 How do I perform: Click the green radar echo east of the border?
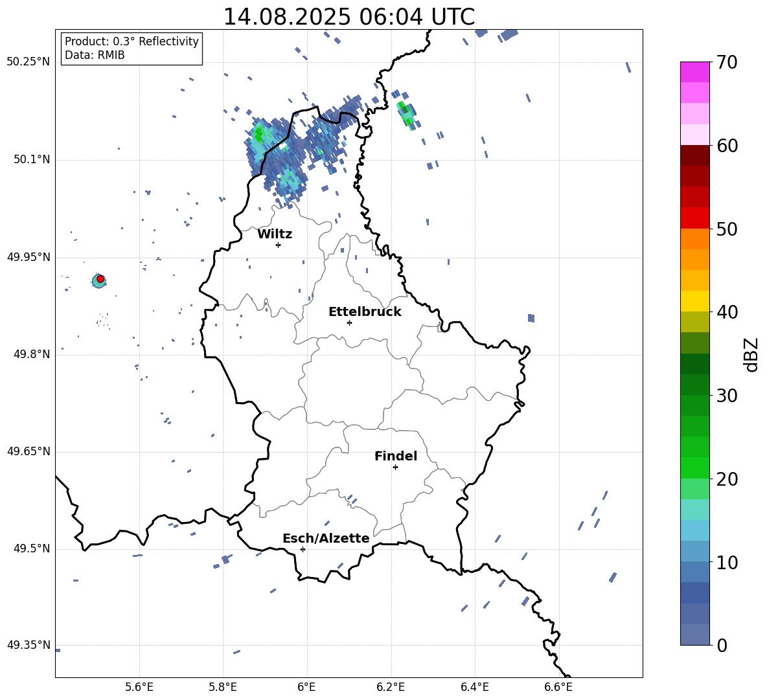406,115
